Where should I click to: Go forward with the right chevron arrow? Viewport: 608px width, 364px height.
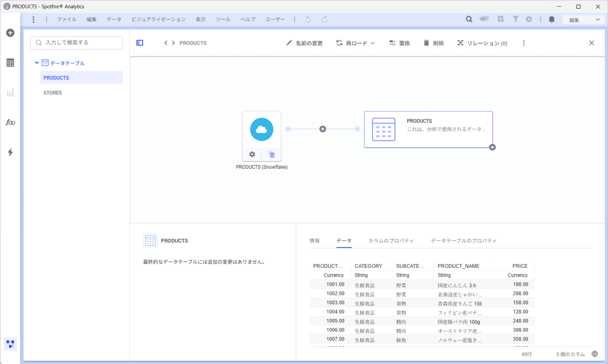click(x=173, y=43)
